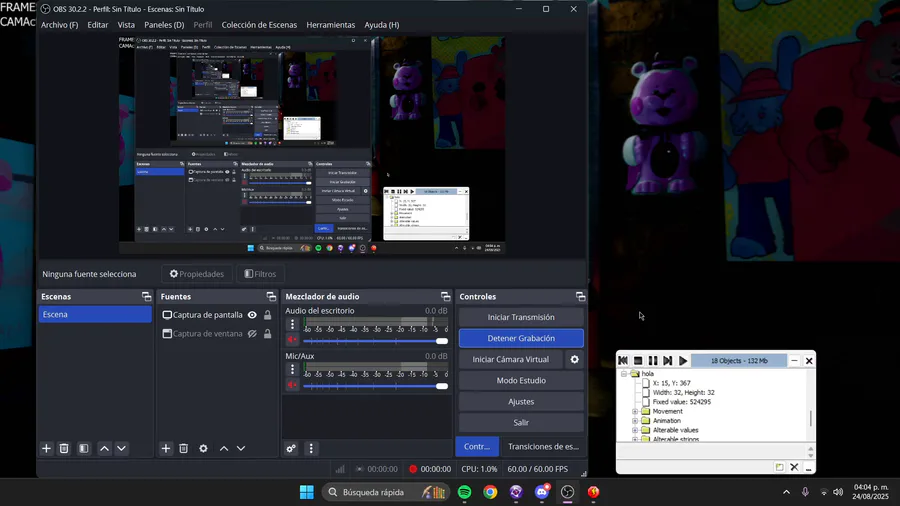This screenshot has width=900, height=506.
Task: Undock the Escenas panel
Action: coord(146,297)
